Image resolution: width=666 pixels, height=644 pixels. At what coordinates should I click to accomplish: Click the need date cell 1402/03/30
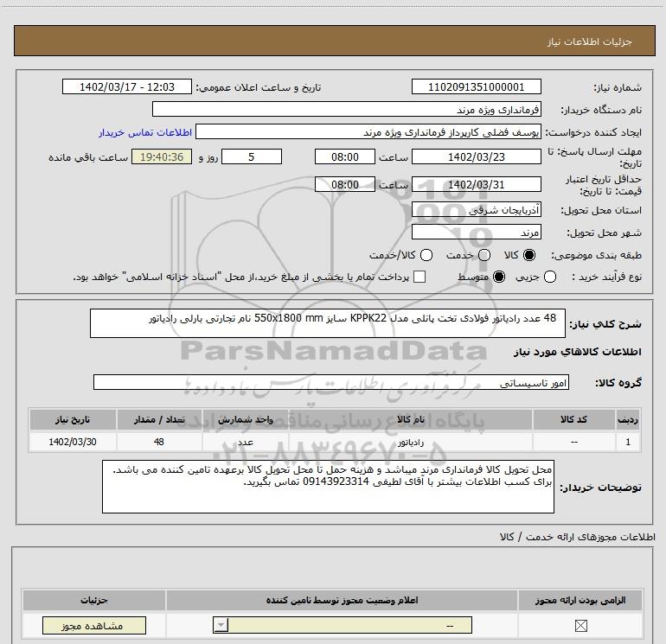pyautogui.click(x=73, y=442)
